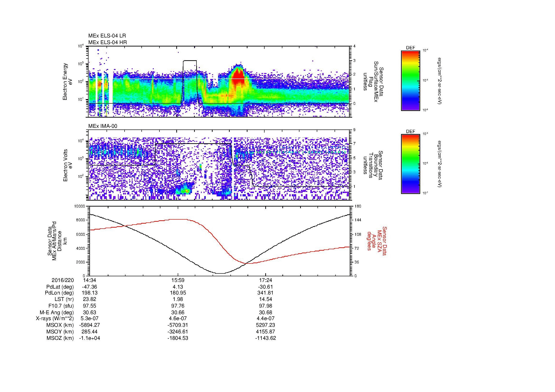
Task: Click the lower IMA color bar unit 'ergs/(cm**2-sr-sec-eV)'
Action: coord(439,164)
